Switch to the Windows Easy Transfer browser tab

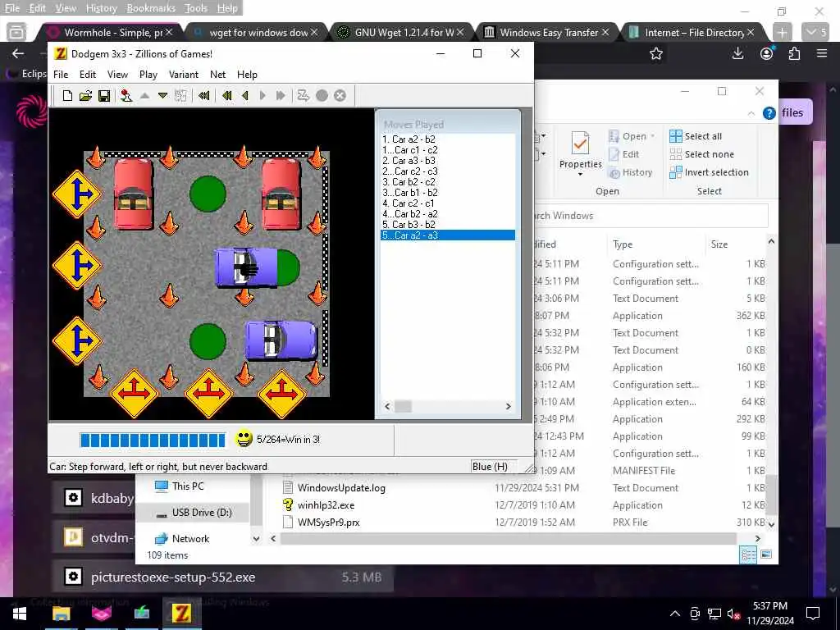547,33
